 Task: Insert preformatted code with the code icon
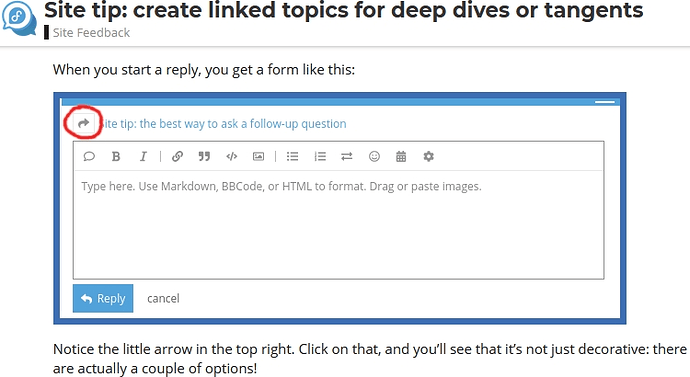click(231, 157)
